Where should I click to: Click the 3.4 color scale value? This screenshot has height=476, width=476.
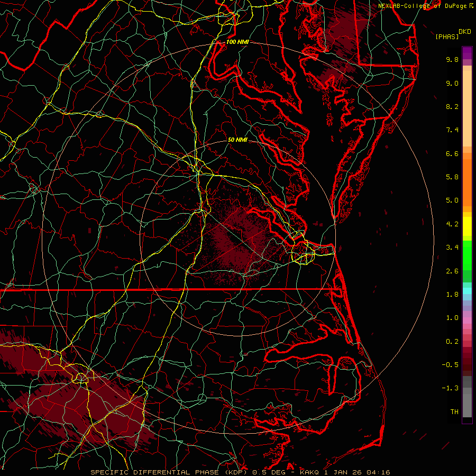coord(452,248)
